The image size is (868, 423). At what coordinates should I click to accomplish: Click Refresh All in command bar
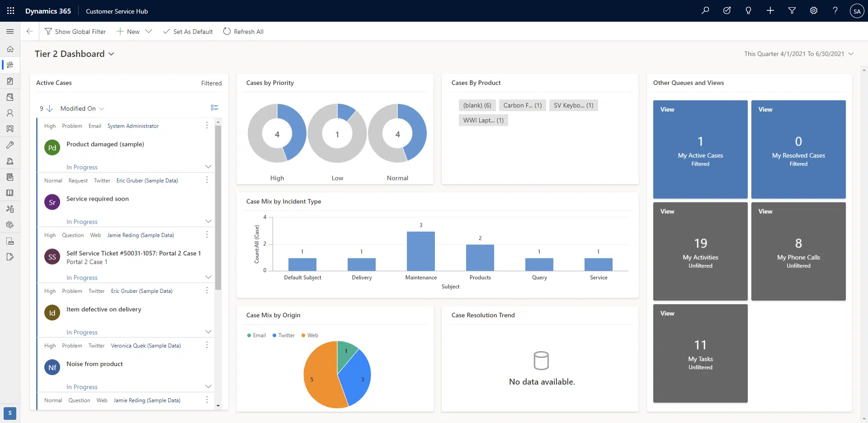click(x=243, y=32)
